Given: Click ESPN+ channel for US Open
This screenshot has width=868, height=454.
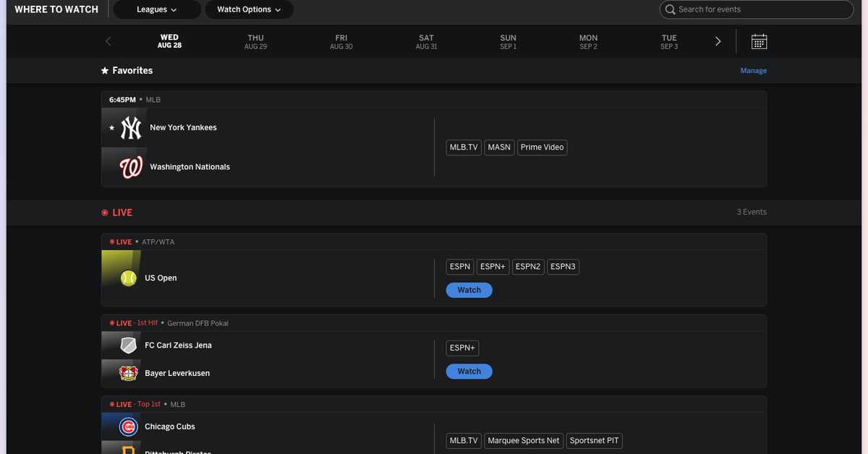Looking at the screenshot, I should 493,267.
